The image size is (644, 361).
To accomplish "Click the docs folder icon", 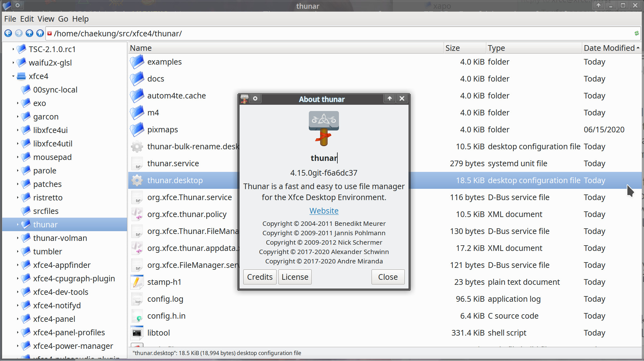I will [137, 79].
